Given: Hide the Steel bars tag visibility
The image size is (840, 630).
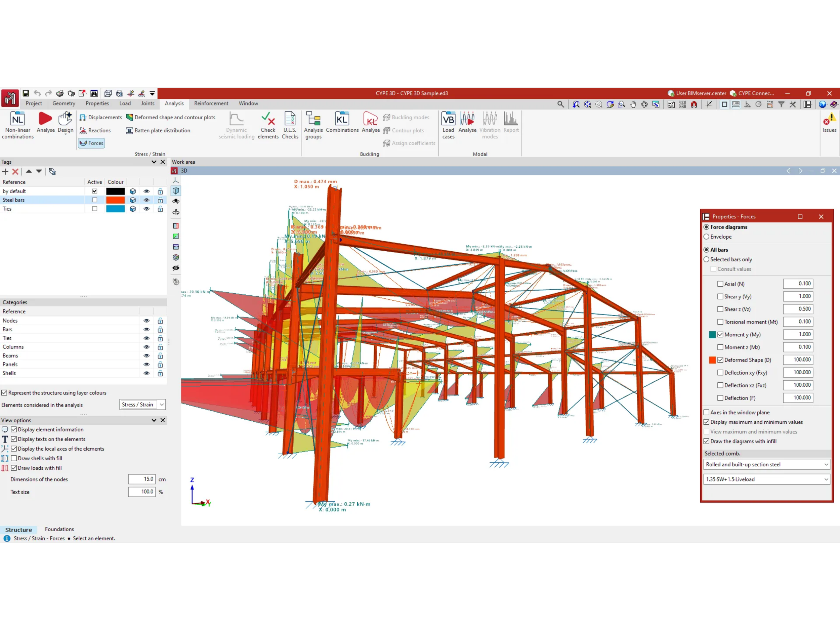Looking at the screenshot, I should (146, 200).
